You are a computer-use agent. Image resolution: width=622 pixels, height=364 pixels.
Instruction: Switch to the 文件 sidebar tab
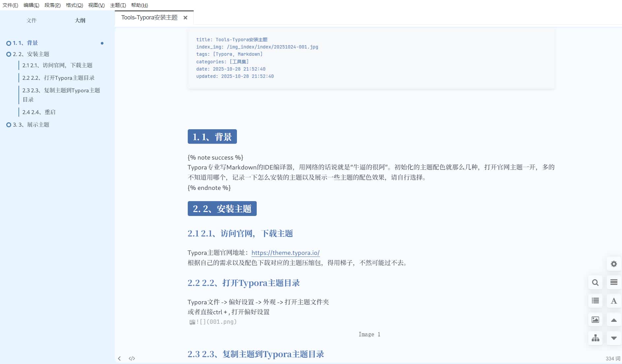[31, 20]
